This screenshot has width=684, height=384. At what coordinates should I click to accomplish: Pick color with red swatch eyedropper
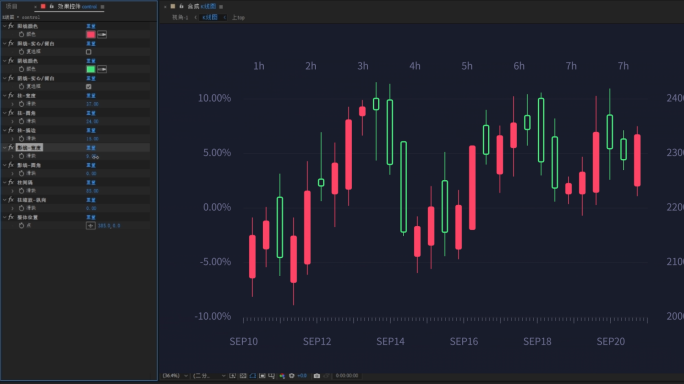tap(102, 34)
